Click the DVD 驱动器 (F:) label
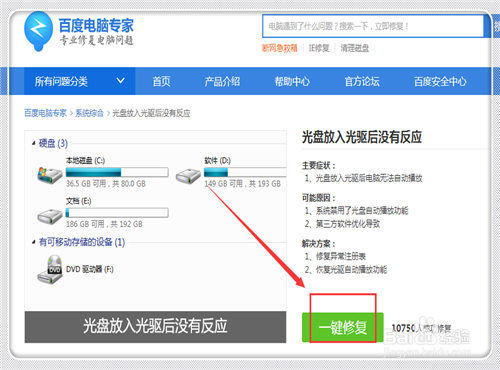Viewport: 500px width, 370px height. pos(90,269)
